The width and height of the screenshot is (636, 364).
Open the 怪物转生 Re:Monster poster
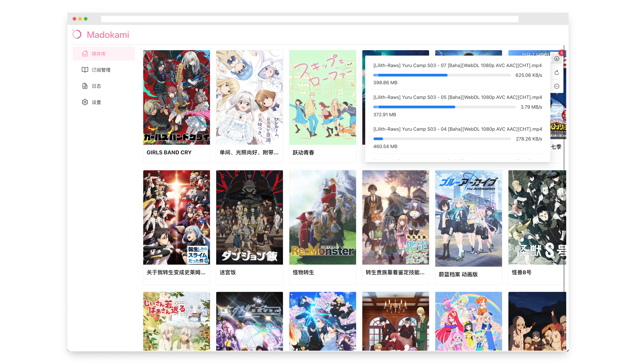pyautogui.click(x=322, y=217)
